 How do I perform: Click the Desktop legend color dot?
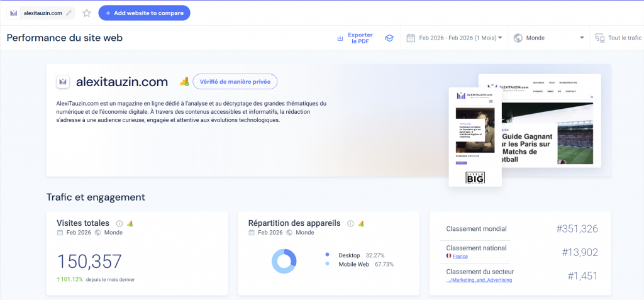[x=327, y=255]
